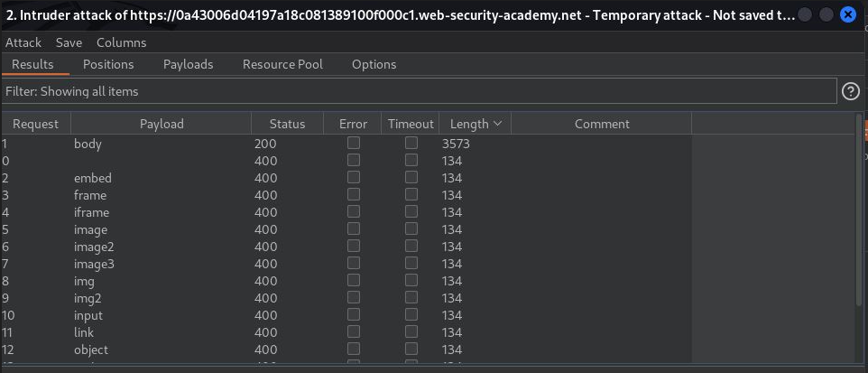Close the Intruder attack window

pyautogui.click(x=847, y=15)
